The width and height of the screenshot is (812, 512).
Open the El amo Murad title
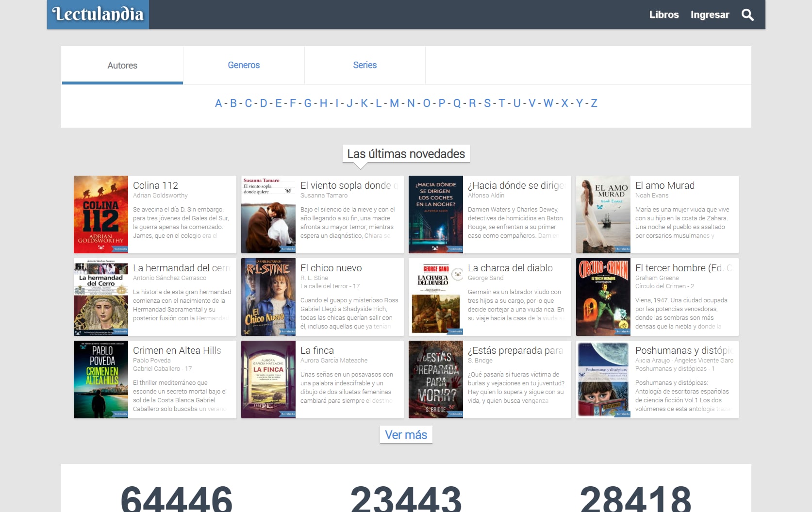pos(665,185)
